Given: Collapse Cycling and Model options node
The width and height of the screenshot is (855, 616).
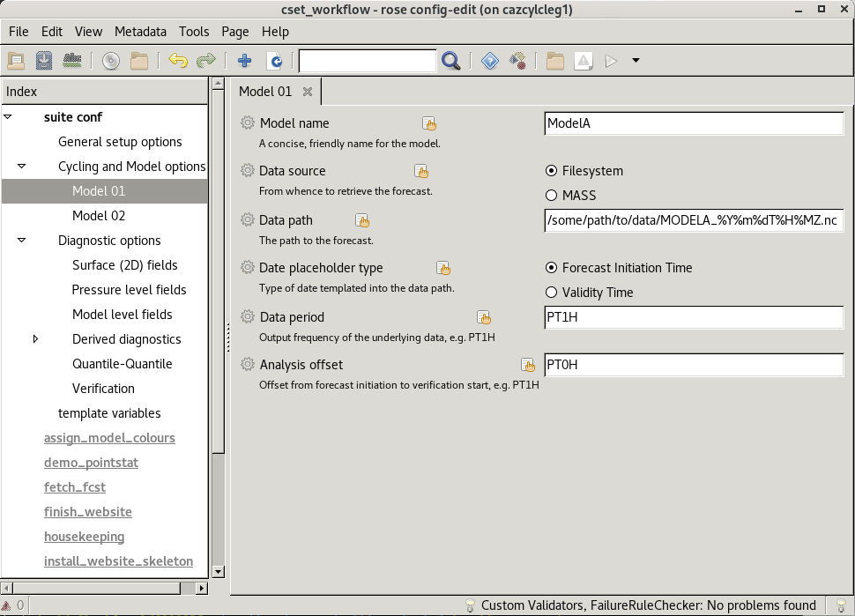Looking at the screenshot, I should coord(22,166).
